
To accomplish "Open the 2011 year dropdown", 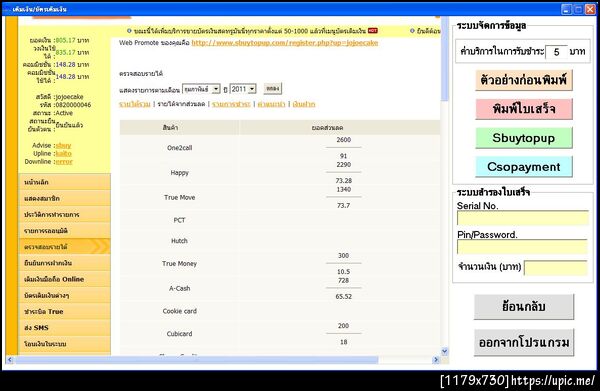I will pyautogui.click(x=243, y=89).
